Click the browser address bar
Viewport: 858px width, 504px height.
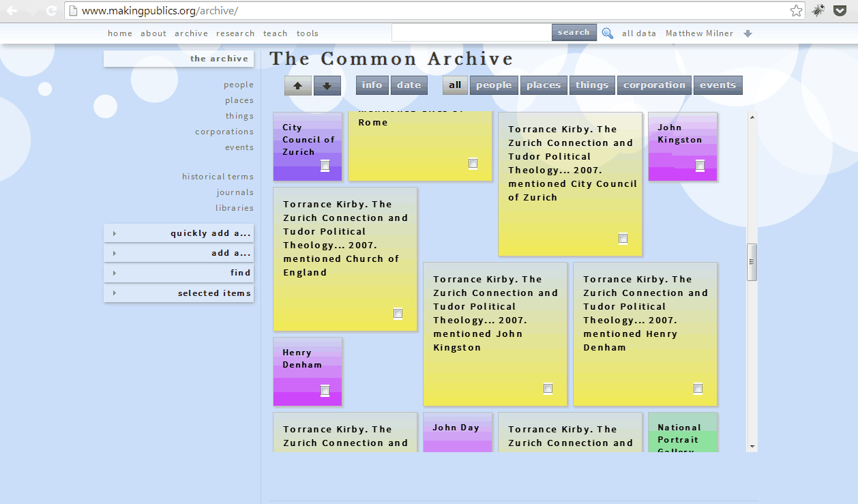pos(435,11)
